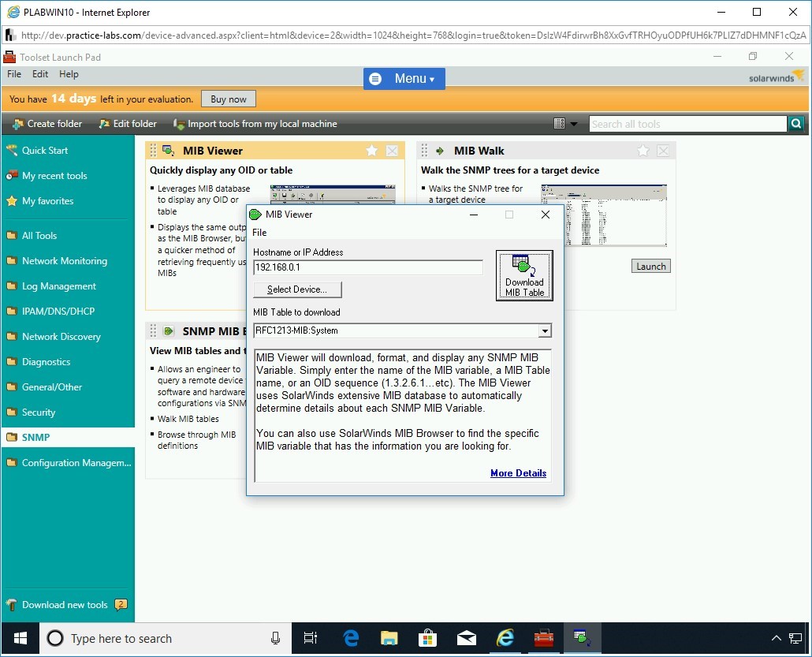Screen dimensions: 812x657
Task: Click the Hostname or IP Address field
Action: (367, 267)
